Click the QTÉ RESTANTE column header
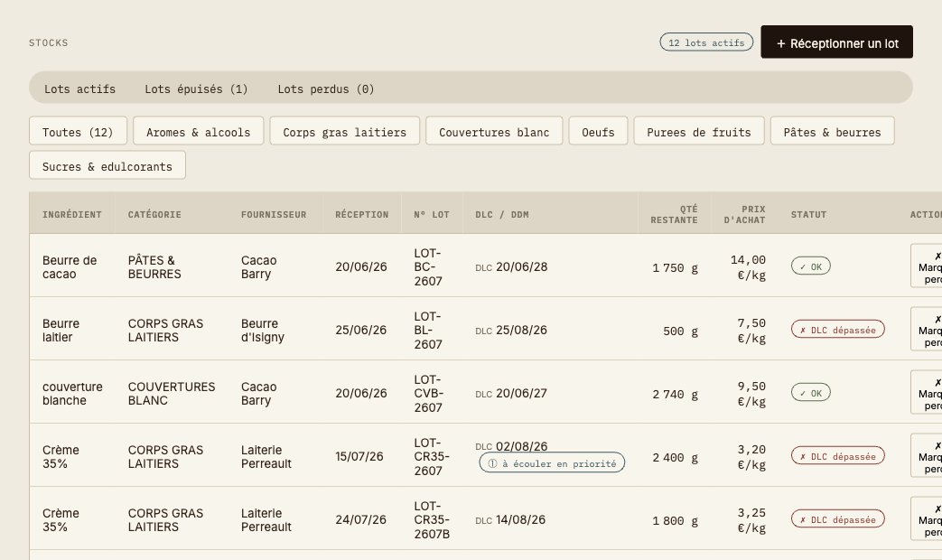The image size is (942, 560). coord(674,214)
